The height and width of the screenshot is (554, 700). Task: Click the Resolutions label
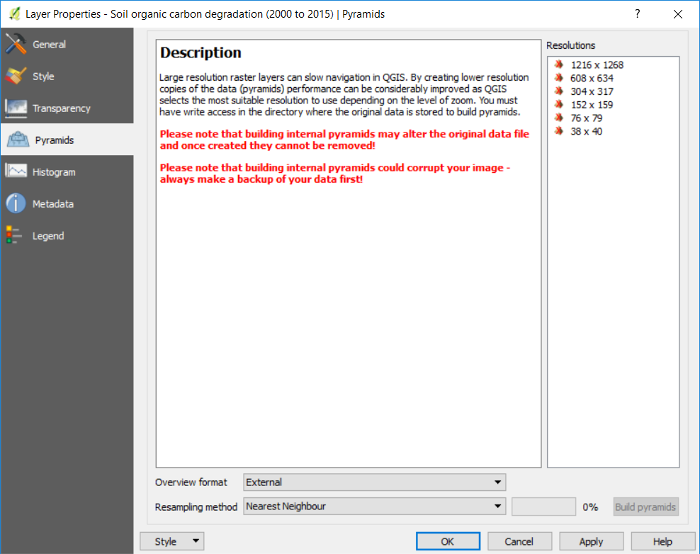[x=571, y=46]
